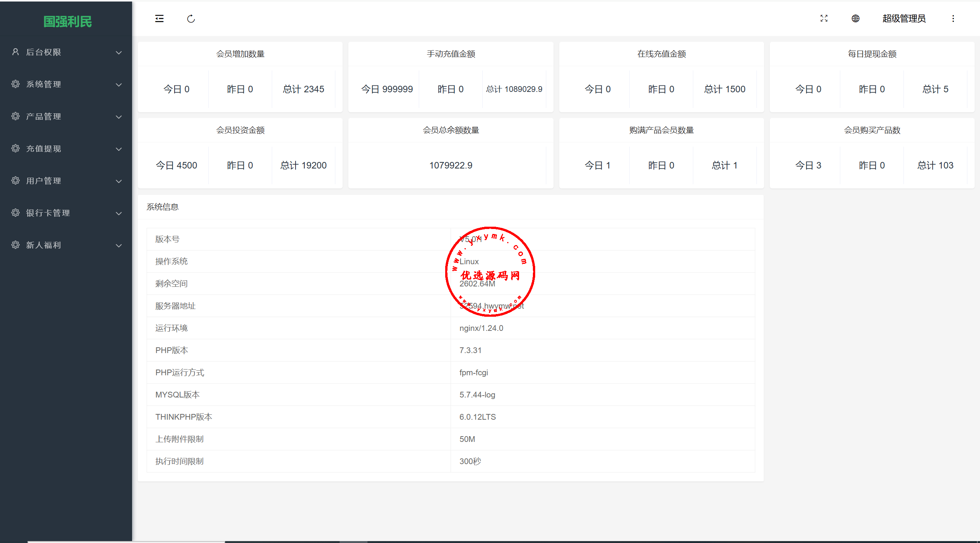Expand the 充值提现 chevron
980x543 pixels.
(119, 149)
